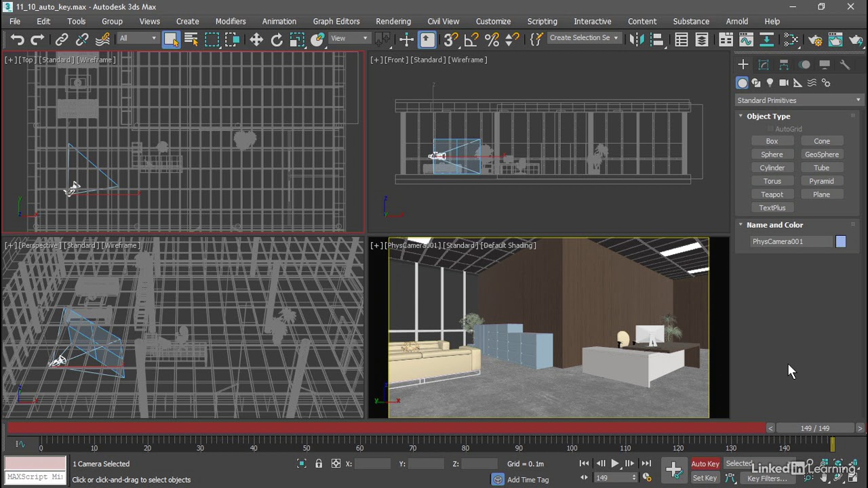Click the Undo arrow icon
This screenshot has height=488, width=868.
coord(18,40)
